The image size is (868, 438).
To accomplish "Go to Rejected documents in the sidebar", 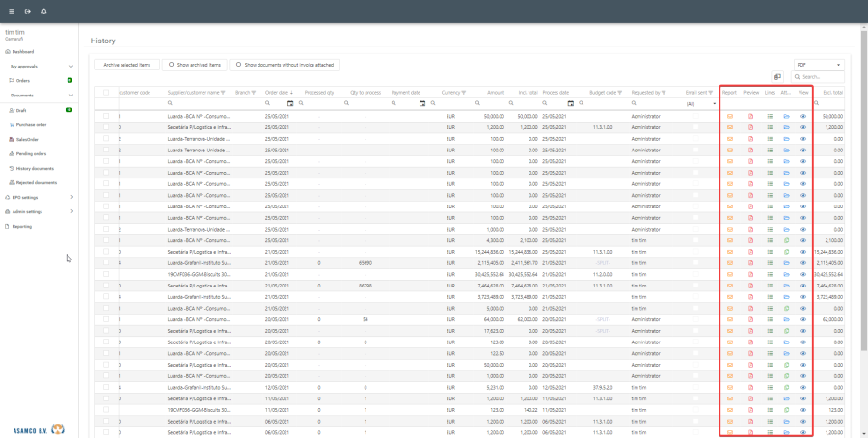I will 36,182.
